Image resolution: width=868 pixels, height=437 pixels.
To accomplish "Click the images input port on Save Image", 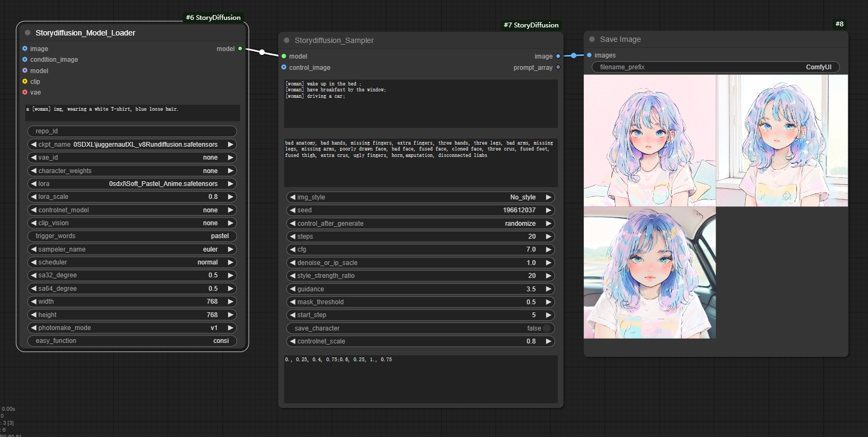I will [589, 55].
